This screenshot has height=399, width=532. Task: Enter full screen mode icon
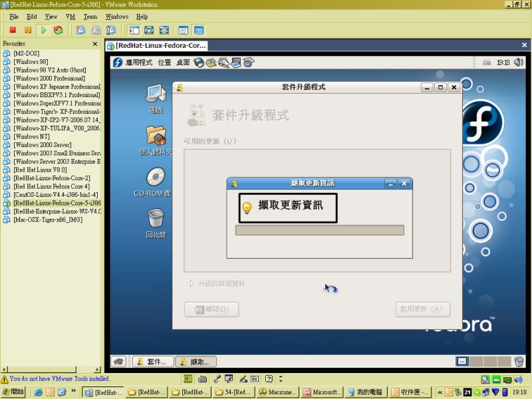click(x=164, y=30)
